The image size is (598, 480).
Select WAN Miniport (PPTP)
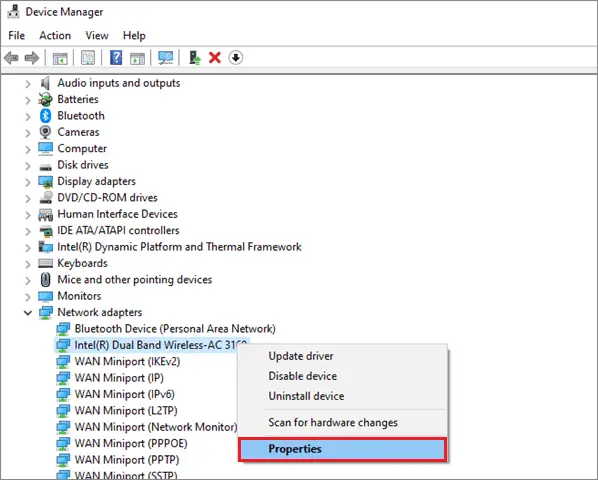point(127,460)
